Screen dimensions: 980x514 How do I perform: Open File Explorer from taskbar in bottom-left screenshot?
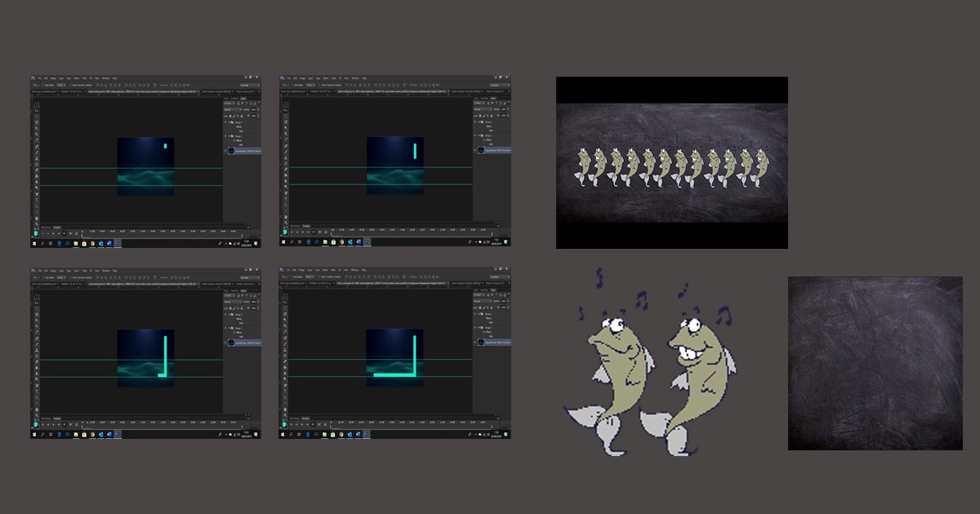[x=75, y=435]
